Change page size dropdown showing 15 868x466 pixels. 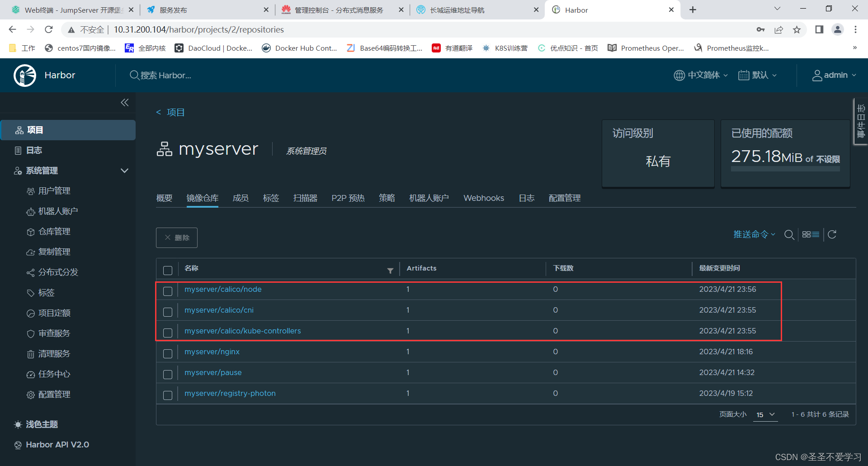pos(765,414)
